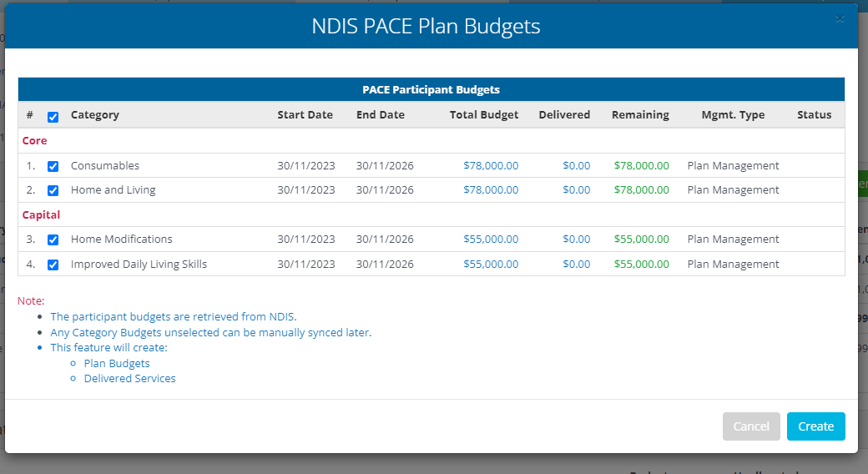Click the Delivered Services note bullet
Screen dimensions: 868x474
point(129,378)
